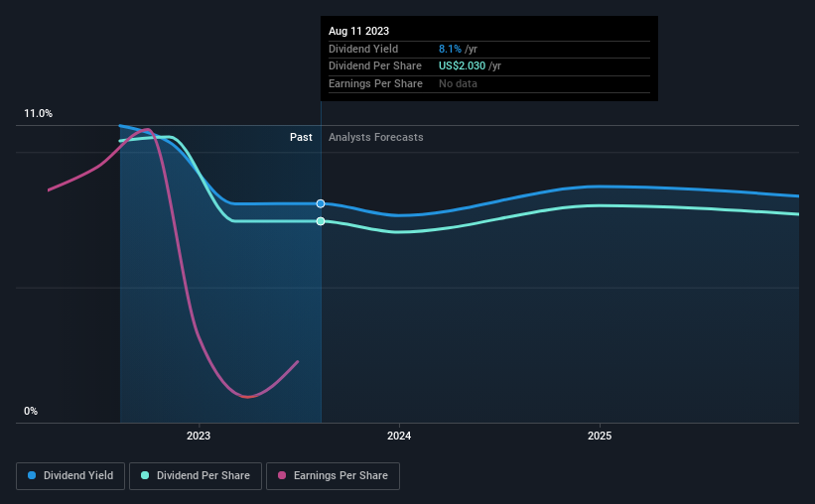Click the Aug 11 2023 tooltip date
Viewport: 815px width, 504px height.
[358, 31]
